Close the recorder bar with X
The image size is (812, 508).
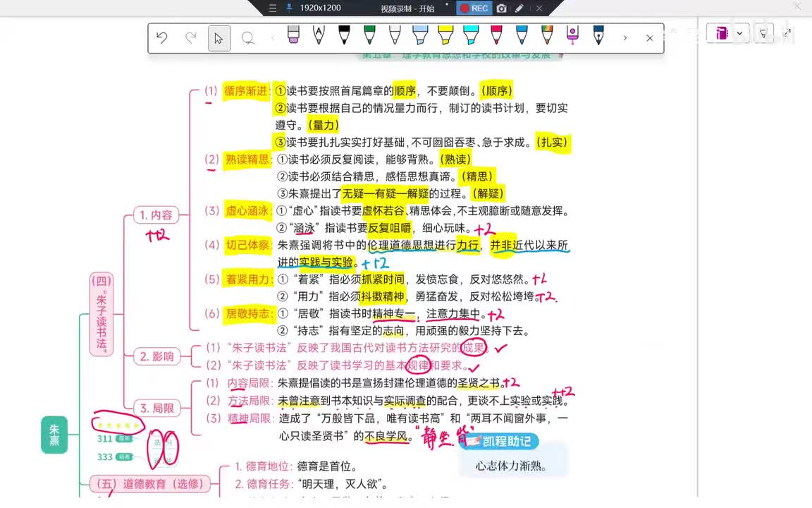point(539,8)
